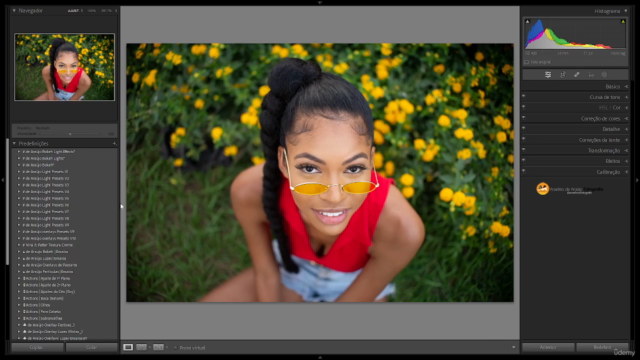Select the Crop overlay tool
Viewport: 640px width, 360px height.
tap(562, 75)
